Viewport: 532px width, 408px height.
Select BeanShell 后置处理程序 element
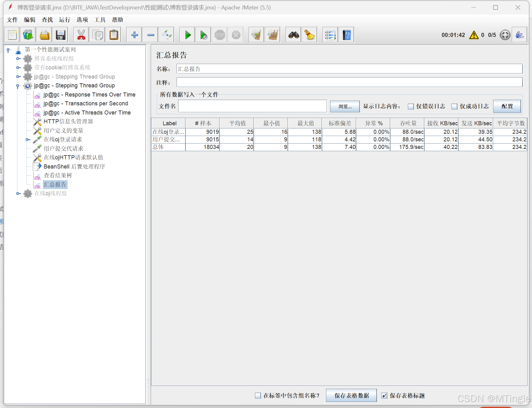click(x=74, y=167)
